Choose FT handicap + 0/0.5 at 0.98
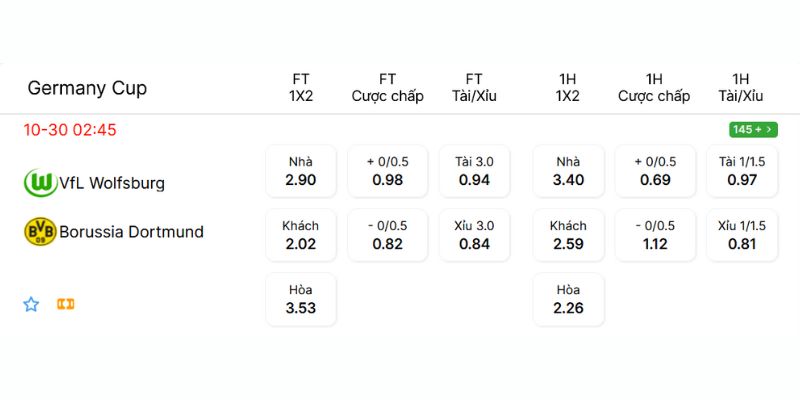The height and width of the screenshot is (400, 800). pos(387,171)
